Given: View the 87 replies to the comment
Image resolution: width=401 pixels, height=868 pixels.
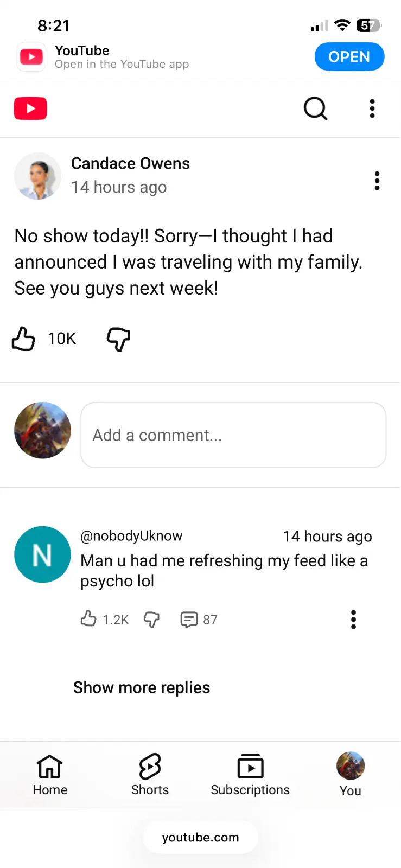Looking at the screenshot, I should (x=199, y=619).
